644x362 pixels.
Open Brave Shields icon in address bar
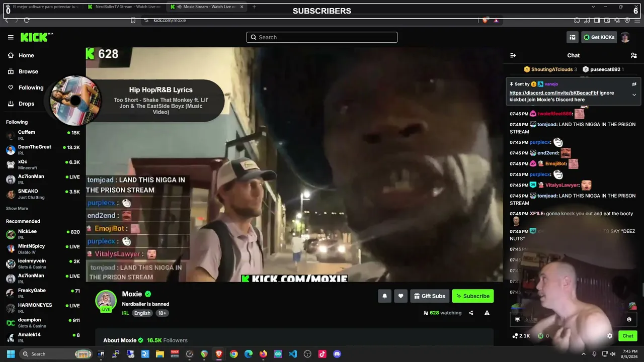click(x=485, y=20)
